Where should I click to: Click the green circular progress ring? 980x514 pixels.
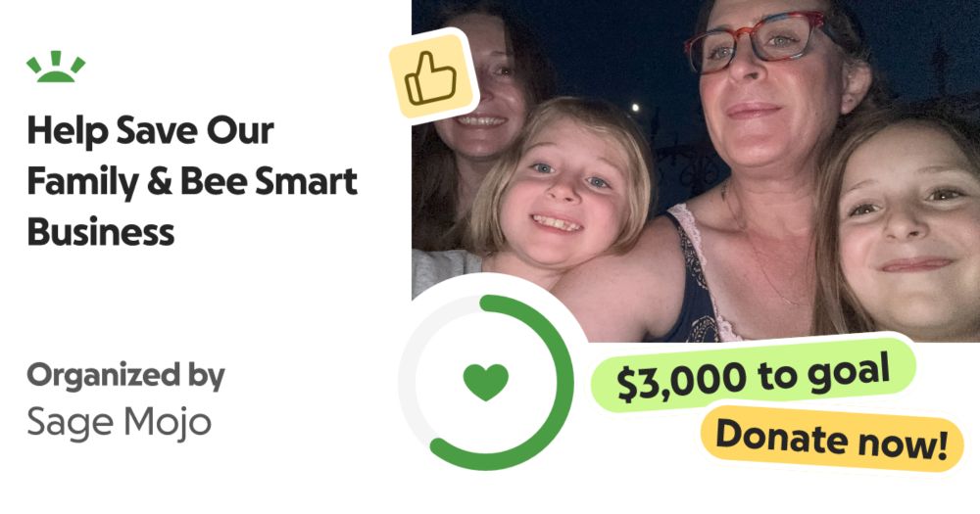pos(486,382)
